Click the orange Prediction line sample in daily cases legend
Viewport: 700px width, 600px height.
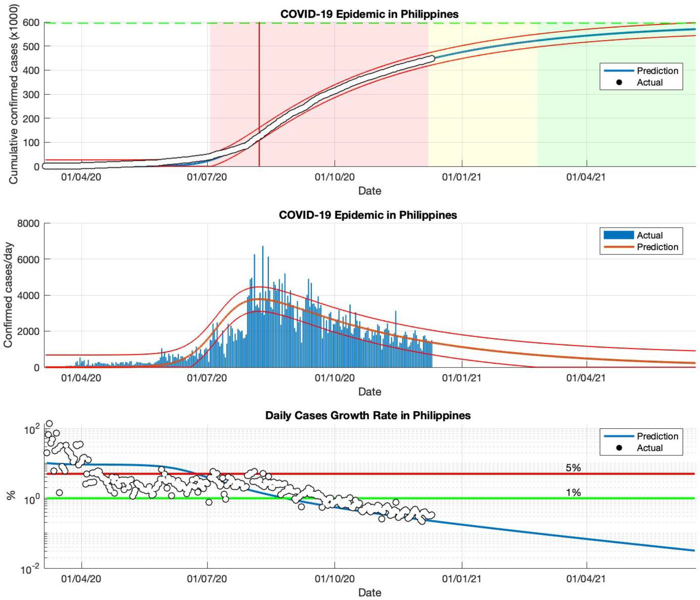tap(619, 247)
